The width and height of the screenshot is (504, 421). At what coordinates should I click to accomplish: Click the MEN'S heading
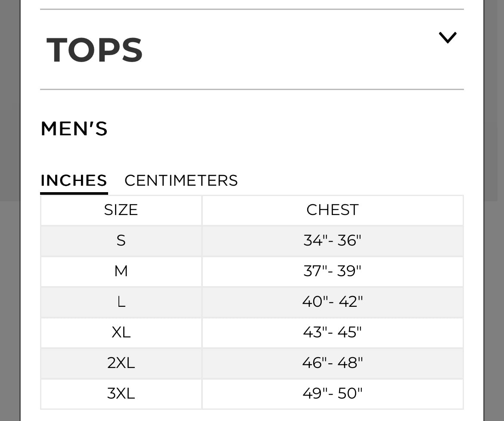tap(74, 129)
